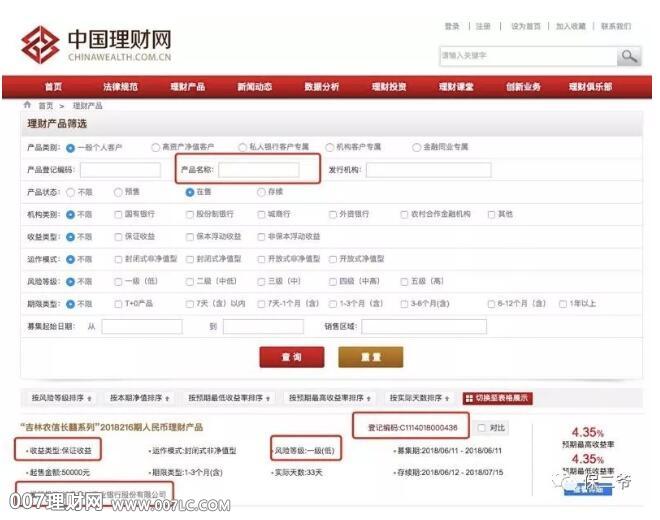Open the 创新业务 nav item
Image resolution: width=660 pixels, height=520 pixels.
click(x=523, y=87)
